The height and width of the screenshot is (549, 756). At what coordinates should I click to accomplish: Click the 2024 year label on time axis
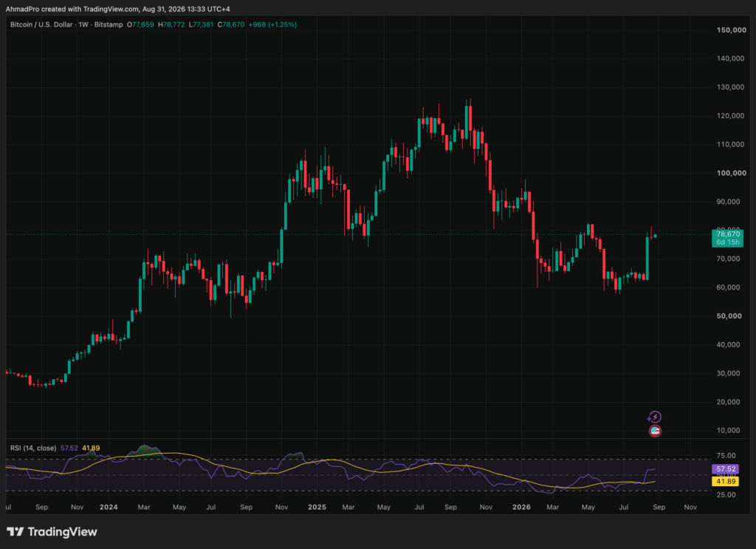(109, 507)
